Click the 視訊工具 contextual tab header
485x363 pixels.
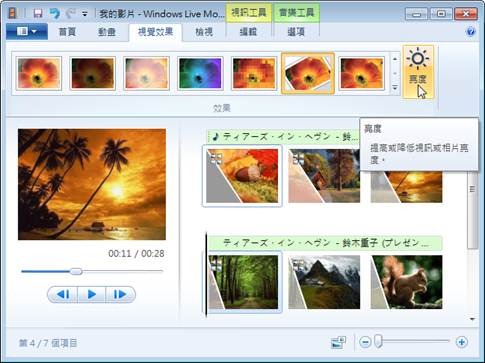(249, 13)
